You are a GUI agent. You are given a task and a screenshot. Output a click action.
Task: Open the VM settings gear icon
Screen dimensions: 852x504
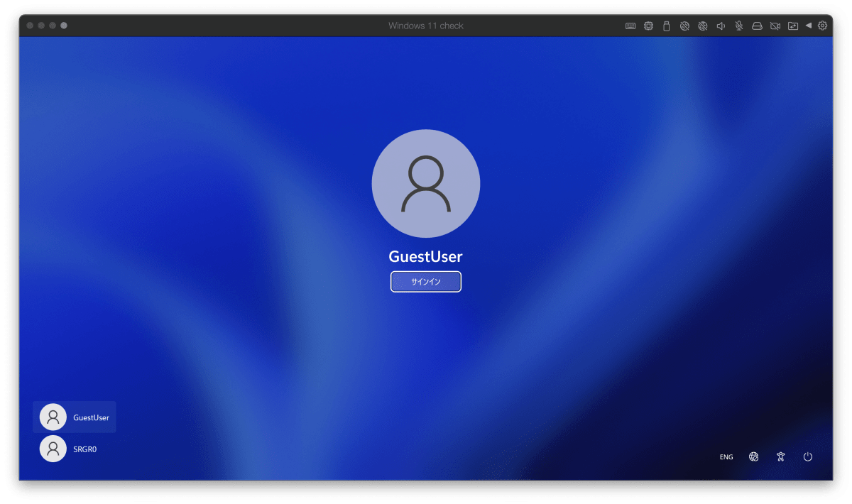coord(823,26)
